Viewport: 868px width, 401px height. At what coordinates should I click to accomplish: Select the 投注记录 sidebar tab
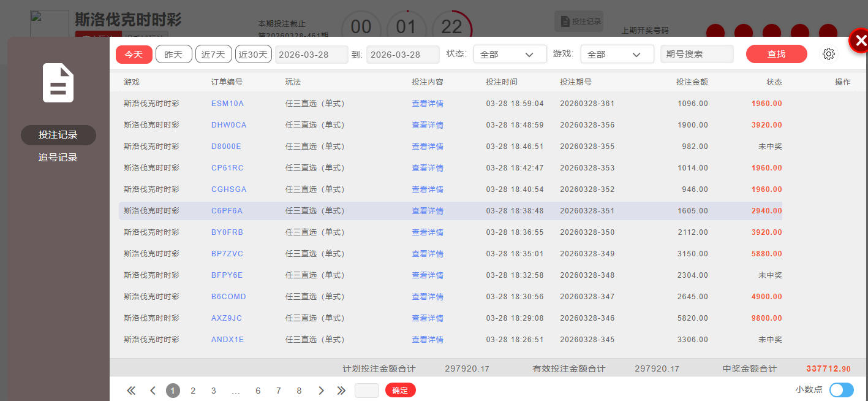tap(58, 135)
